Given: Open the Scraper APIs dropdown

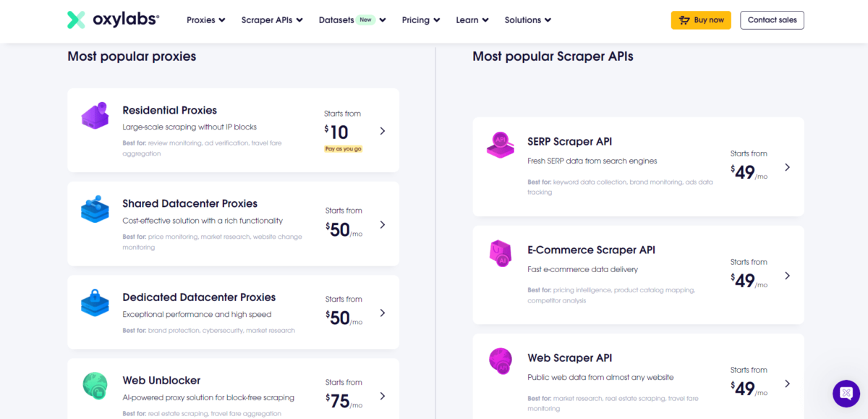Looking at the screenshot, I should coord(272,20).
